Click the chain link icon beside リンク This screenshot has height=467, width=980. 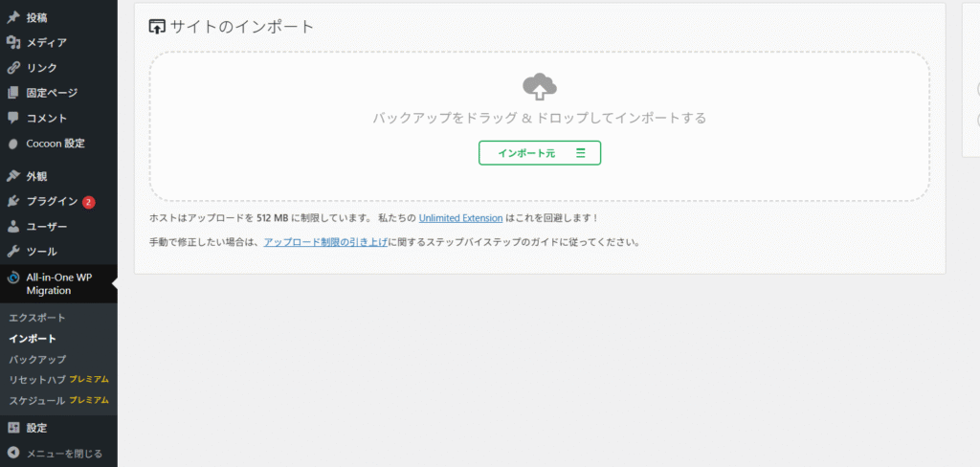point(13,68)
